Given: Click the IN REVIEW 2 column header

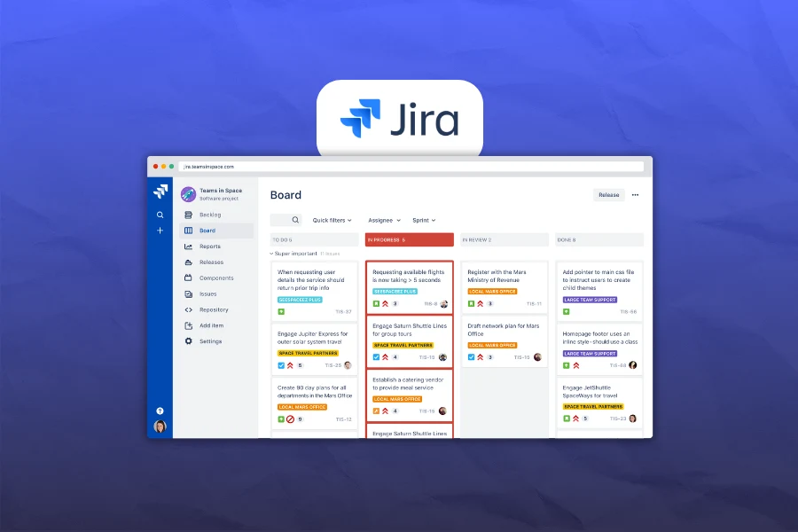Looking at the screenshot, I should 505,239.
